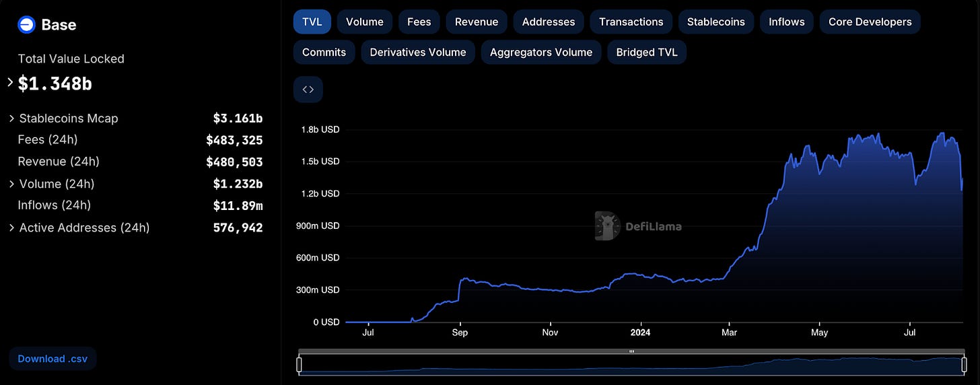The image size is (980, 385).
Task: Click the top grip of time range brush
Action: click(631, 351)
